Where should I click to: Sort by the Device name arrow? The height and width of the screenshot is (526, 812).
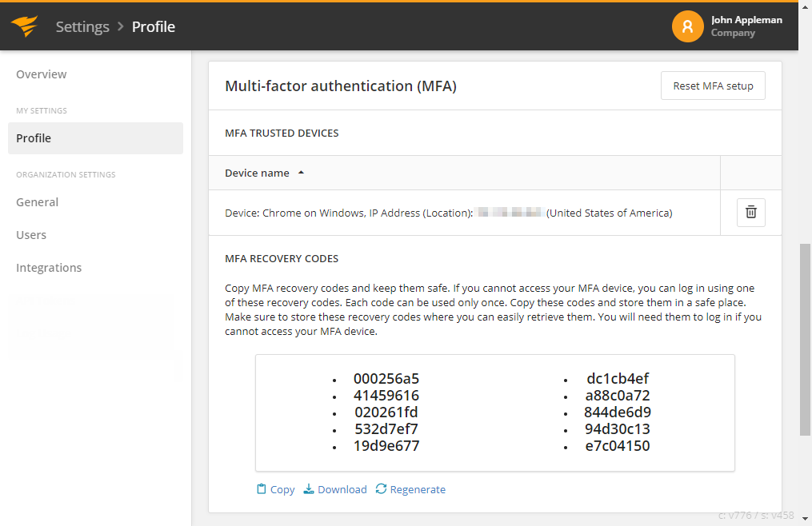pos(301,173)
